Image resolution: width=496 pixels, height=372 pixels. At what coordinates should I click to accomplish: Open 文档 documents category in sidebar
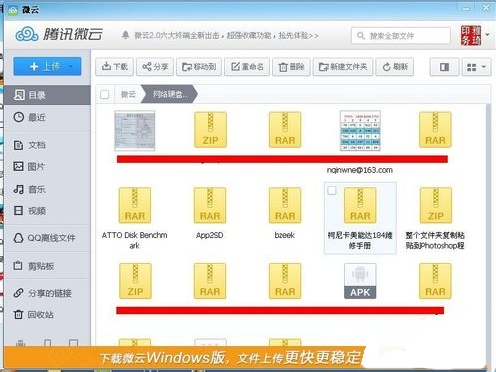tap(47, 145)
